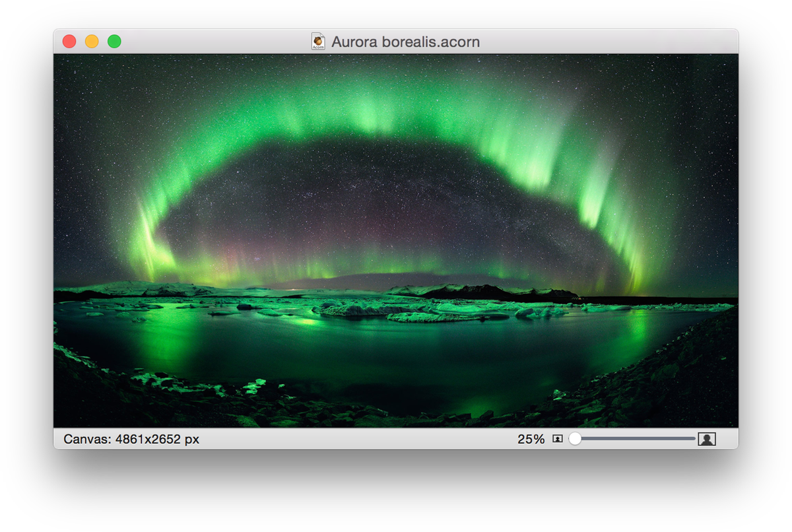Click the green full-screen window button
792x532 pixels.
pos(114,41)
